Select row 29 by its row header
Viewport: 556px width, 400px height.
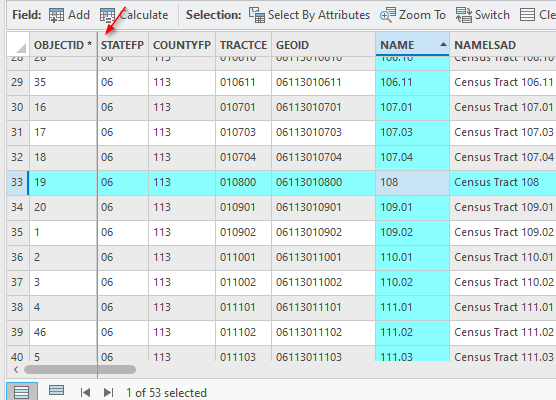pos(18,83)
